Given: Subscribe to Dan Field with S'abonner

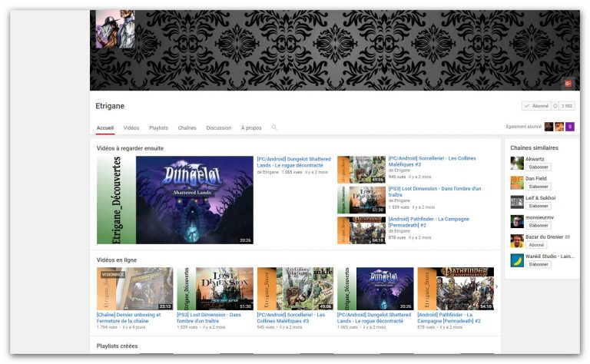Looking at the screenshot, I should pos(539,187).
